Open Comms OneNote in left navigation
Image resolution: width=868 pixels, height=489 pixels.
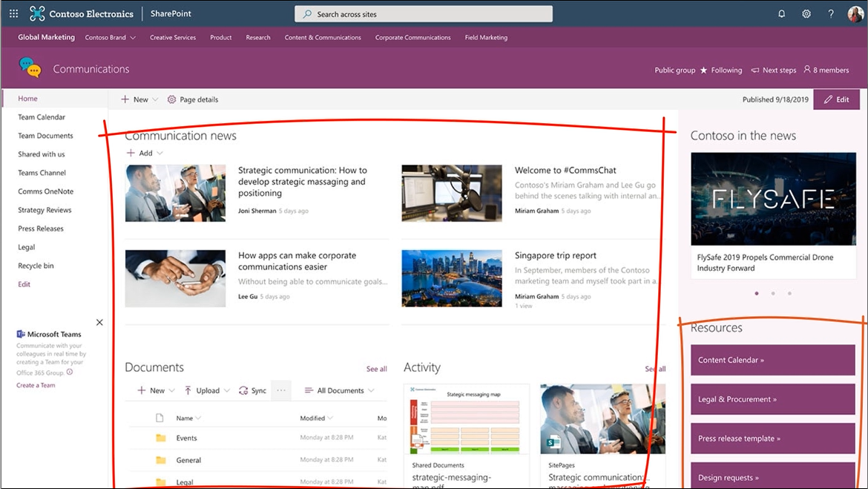(x=45, y=191)
